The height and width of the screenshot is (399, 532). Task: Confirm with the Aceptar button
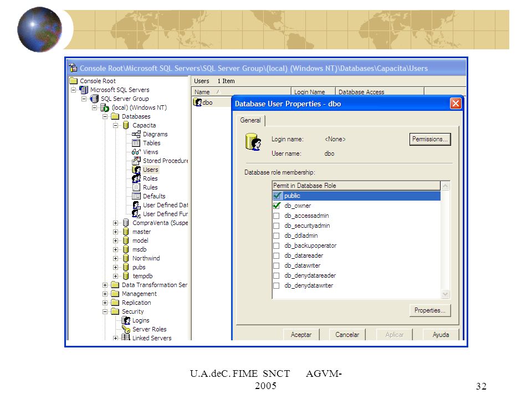click(301, 335)
